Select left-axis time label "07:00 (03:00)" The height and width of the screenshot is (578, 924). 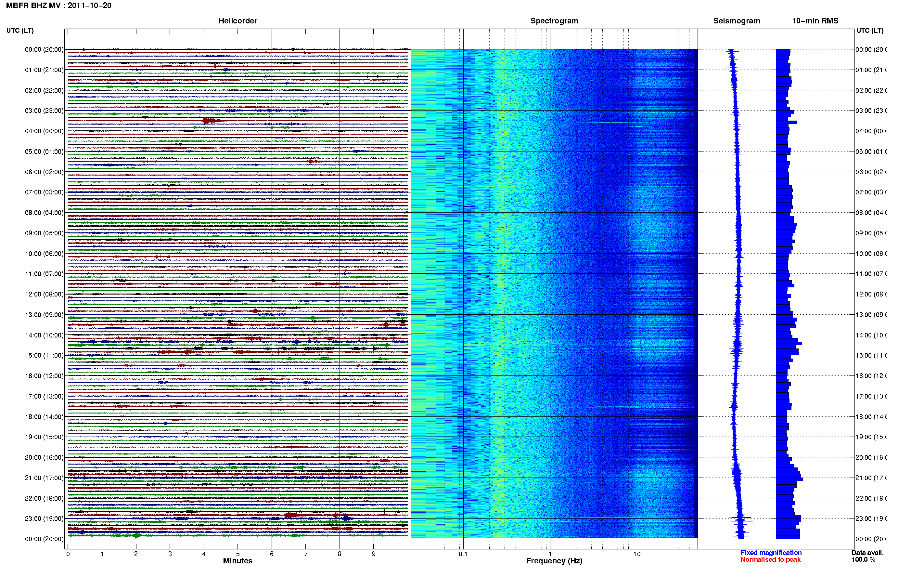click(44, 192)
